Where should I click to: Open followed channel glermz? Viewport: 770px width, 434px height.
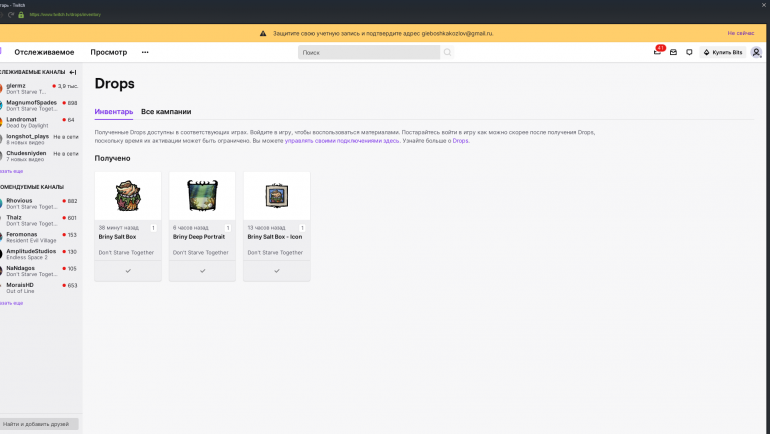tap(39, 88)
